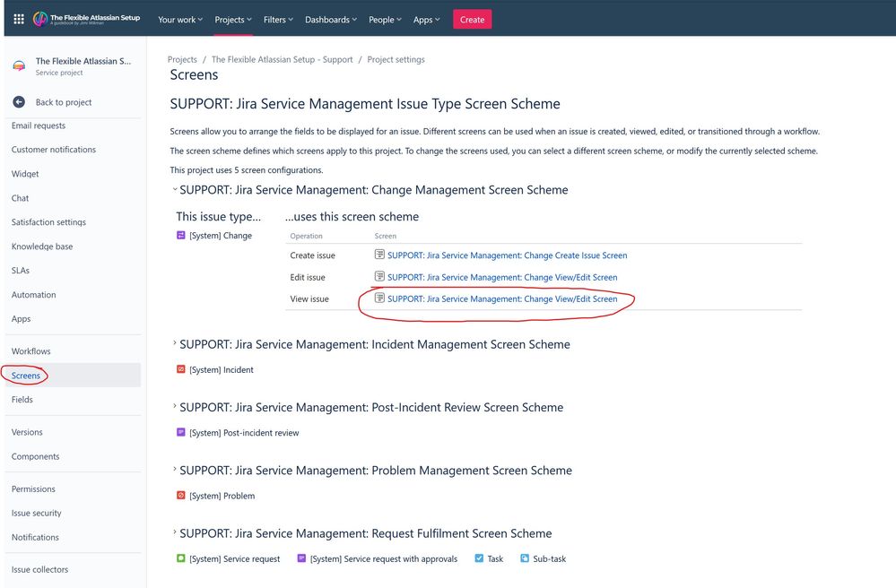
Task: Open the Your work dropdown
Action: click(x=180, y=20)
